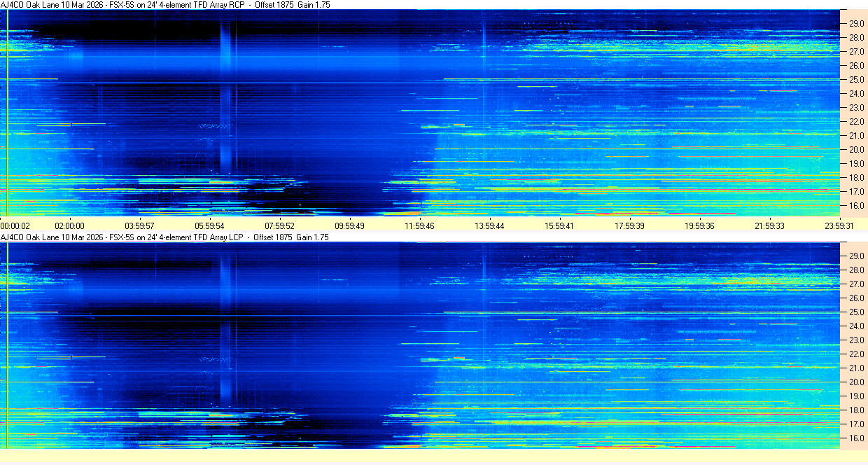Select the 24.0 frequency label on RCP plot
This screenshot has width=868, height=465.
tap(857, 93)
